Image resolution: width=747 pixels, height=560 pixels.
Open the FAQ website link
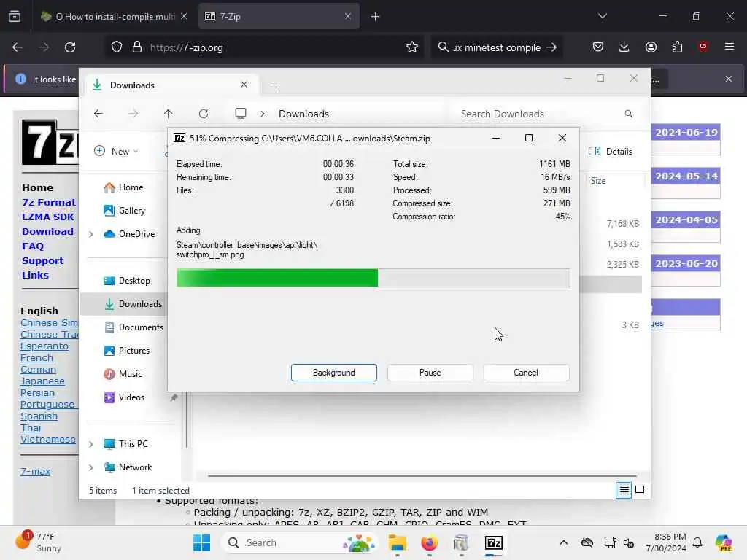(32, 246)
